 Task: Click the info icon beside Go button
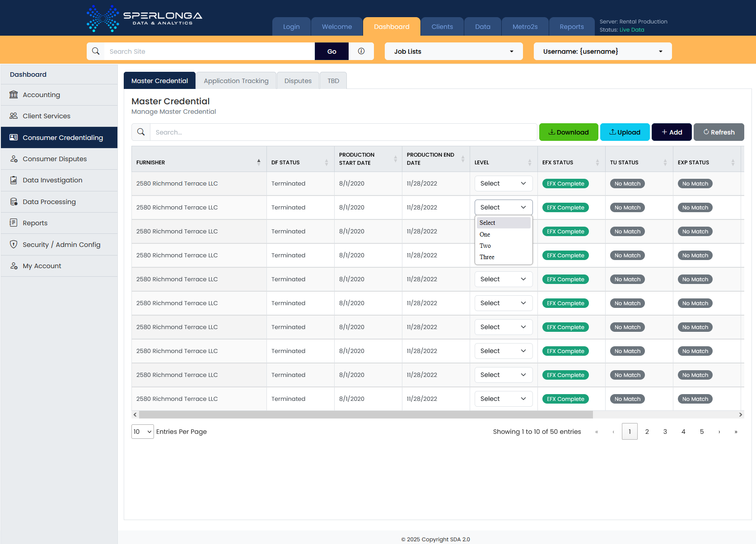361,51
